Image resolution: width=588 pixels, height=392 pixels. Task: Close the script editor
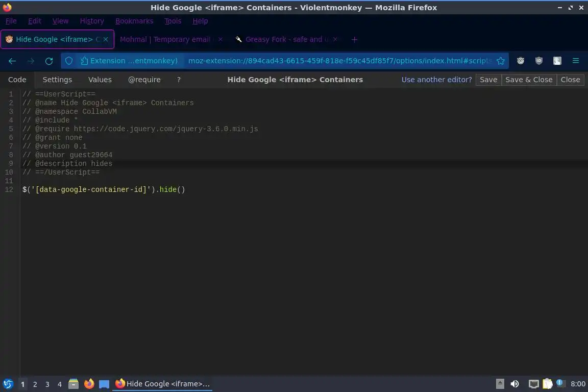click(570, 80)
